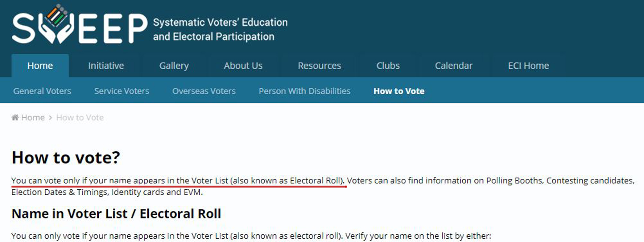The width and height of the screenshot is (644, 242).
Task: Click the 'How to vote?' page heading
Action: (66, 157)
